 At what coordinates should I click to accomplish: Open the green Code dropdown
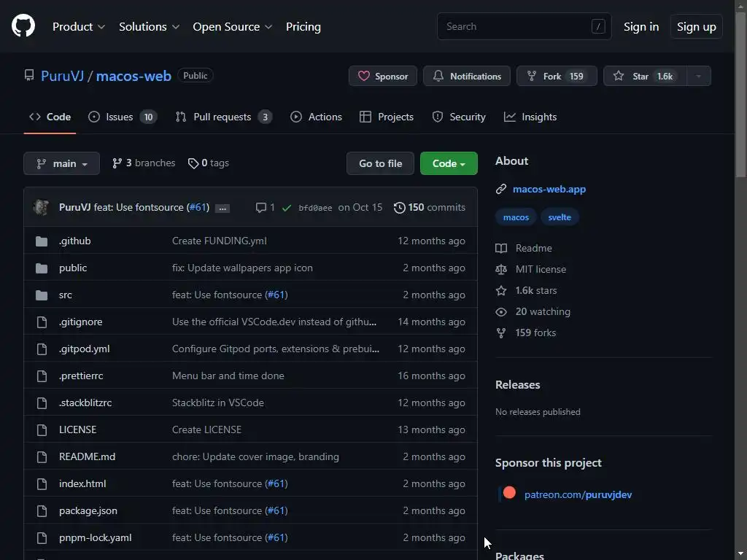[449, 163]
